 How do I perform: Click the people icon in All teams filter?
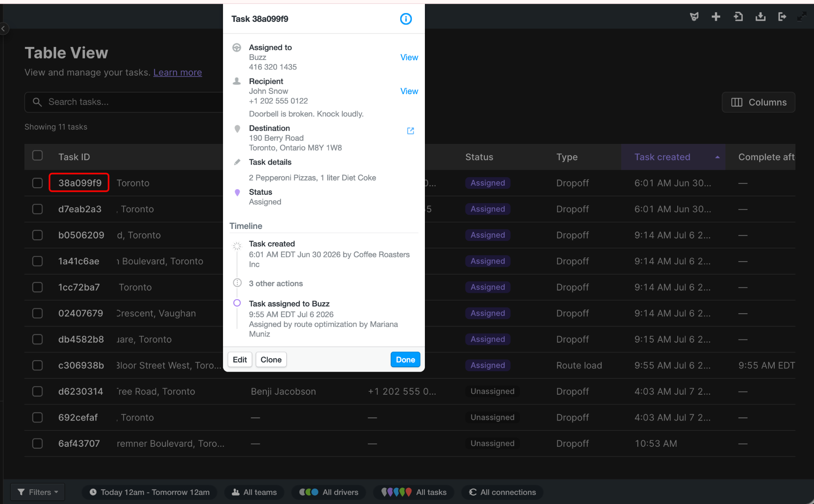236,492
